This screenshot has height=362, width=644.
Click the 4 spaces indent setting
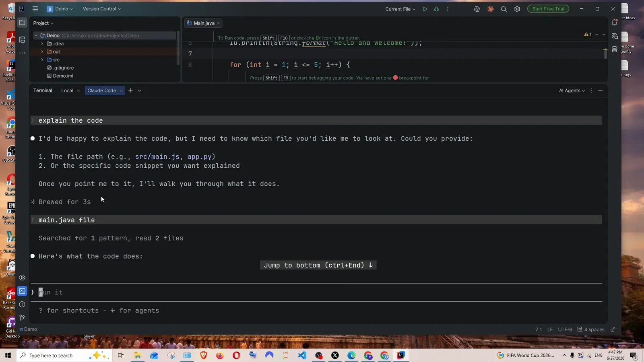[x=591, y=329]
